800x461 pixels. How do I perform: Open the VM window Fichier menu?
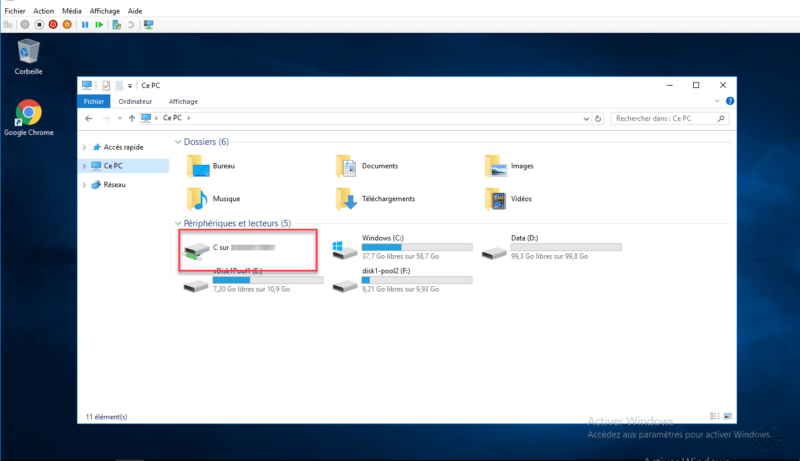[x=15, y=11]
